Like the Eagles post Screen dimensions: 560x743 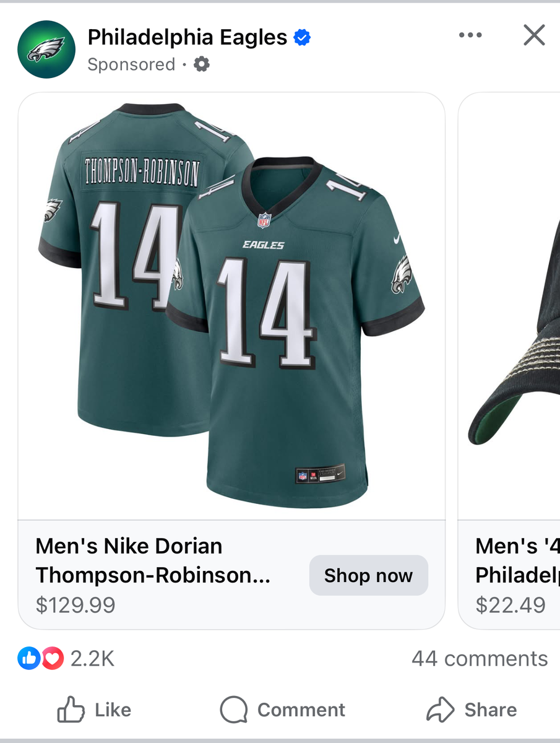pos(94,710)
